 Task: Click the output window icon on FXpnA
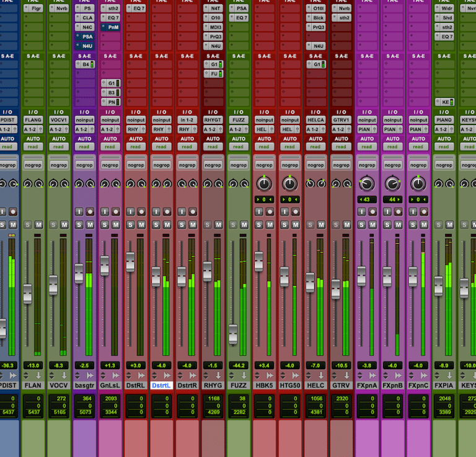click(x=372, y=376)
